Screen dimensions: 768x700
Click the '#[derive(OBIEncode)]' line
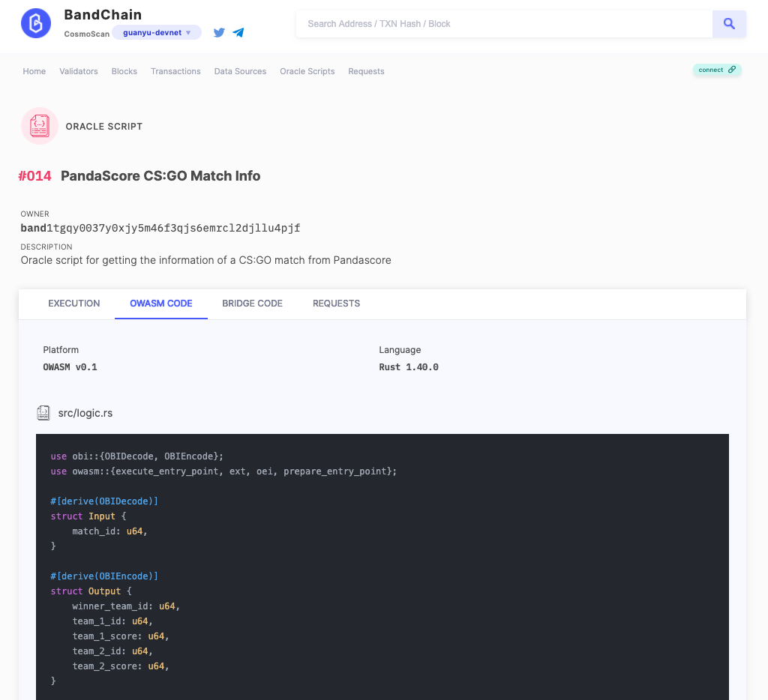click(x=104, y=576)
